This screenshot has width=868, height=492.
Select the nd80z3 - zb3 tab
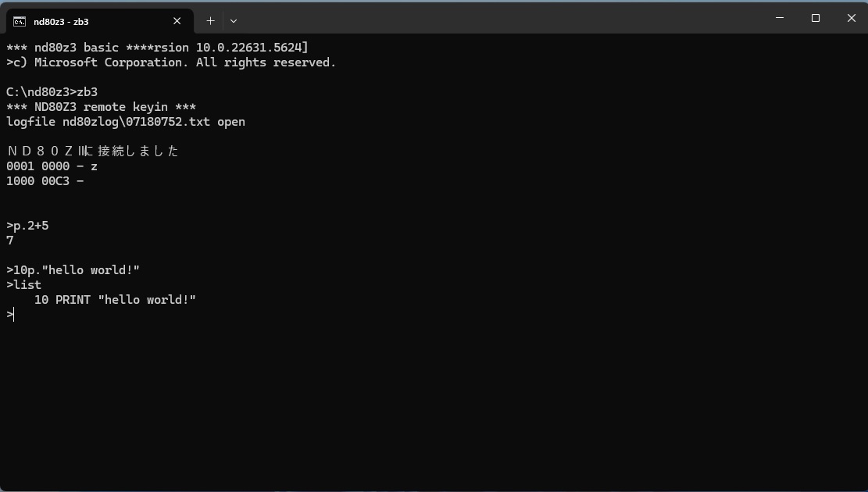100,21
